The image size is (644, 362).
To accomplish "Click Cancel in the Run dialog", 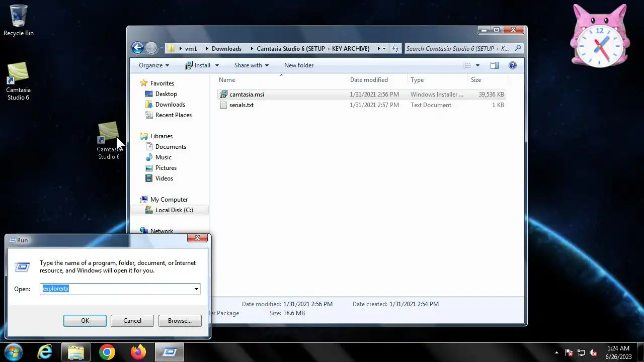I will pos(132,321).
